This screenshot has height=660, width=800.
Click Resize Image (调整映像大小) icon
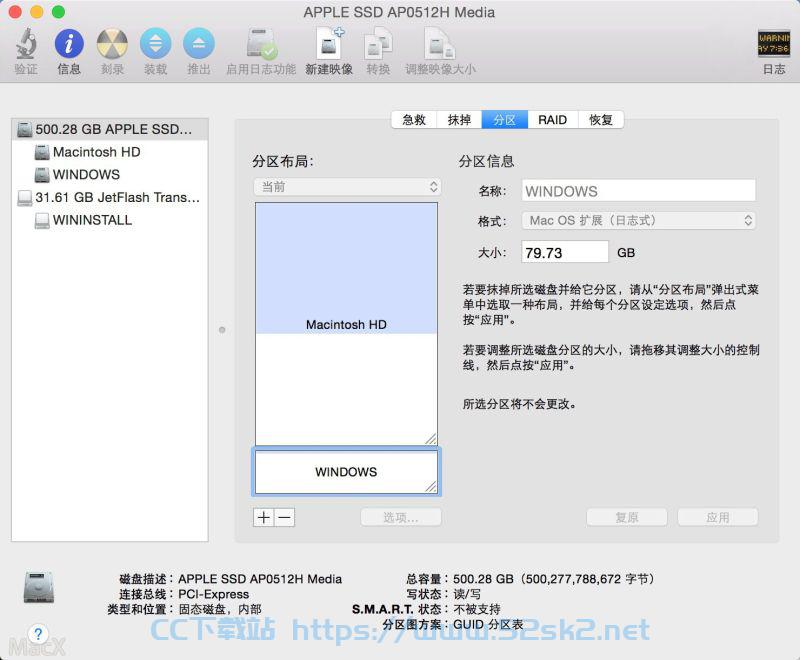pos(440,43)
